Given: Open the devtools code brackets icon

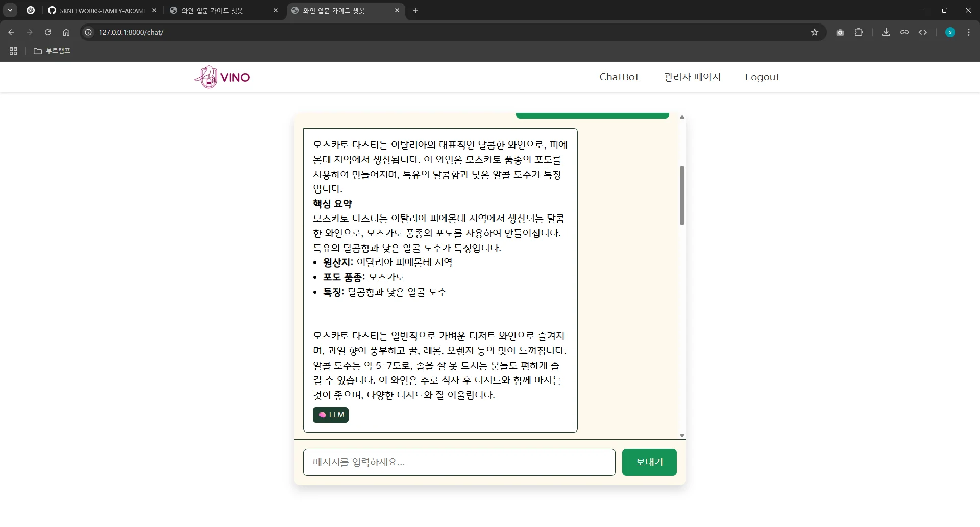Looking at the screenshot, I should pyautogui.click(x=923, y=32).
